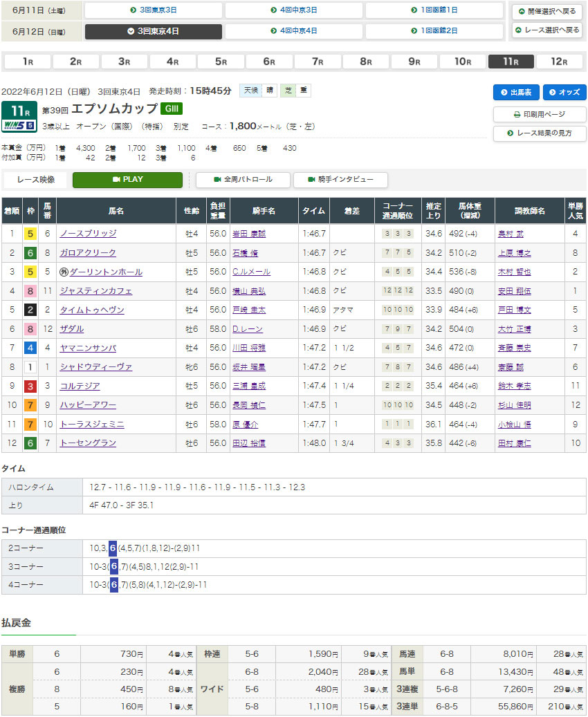Click horse link ジャスティンカフェ
The width and height of the screenshot is (588, 717).
click(95, 291)
